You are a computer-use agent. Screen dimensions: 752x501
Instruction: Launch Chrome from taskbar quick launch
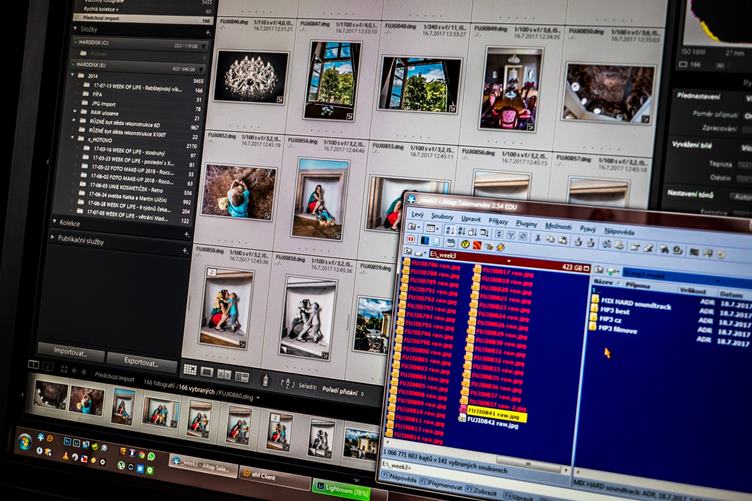coord(142,454)
